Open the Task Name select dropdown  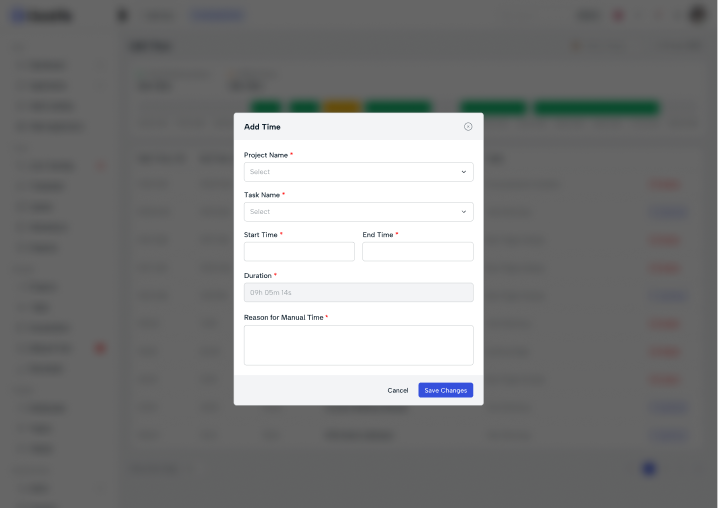coord(359,212)
